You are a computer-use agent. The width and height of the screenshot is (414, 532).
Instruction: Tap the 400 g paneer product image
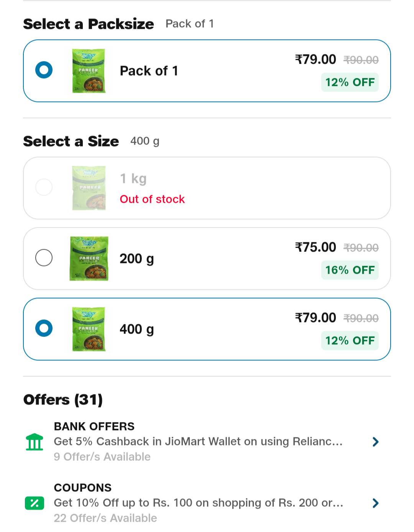pos(89,329)
